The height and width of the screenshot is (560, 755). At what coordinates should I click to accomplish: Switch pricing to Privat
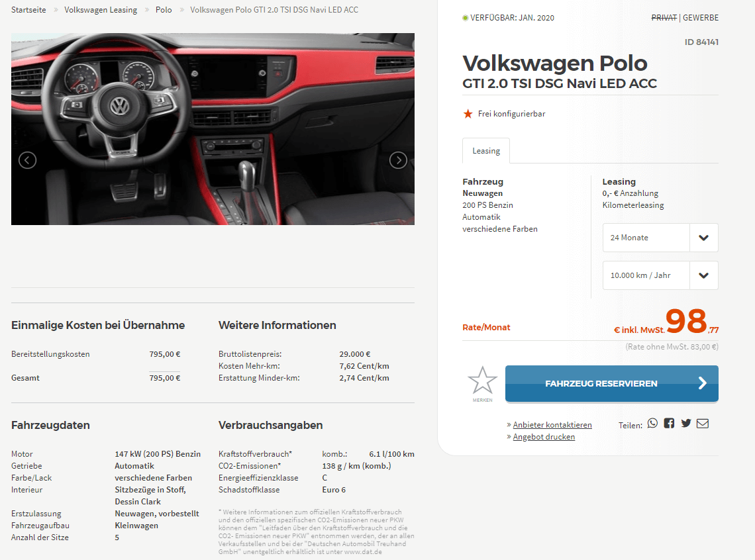pyautogui.click(x=664, y=18)
